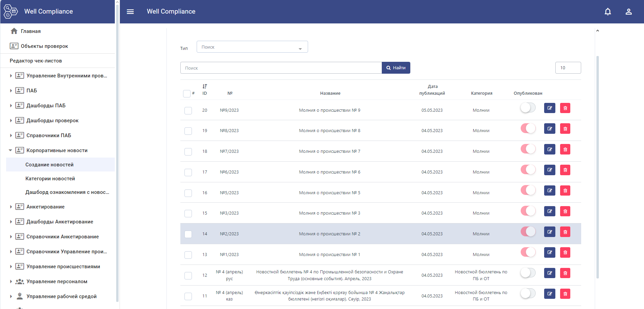
Task: Go to Главная in sidebar
Action: point(31,31)
